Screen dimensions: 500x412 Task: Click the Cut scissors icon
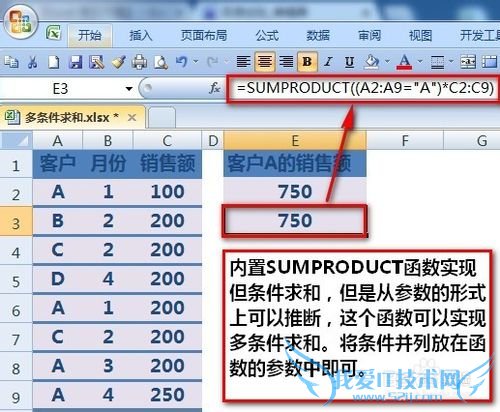point(32,62)
